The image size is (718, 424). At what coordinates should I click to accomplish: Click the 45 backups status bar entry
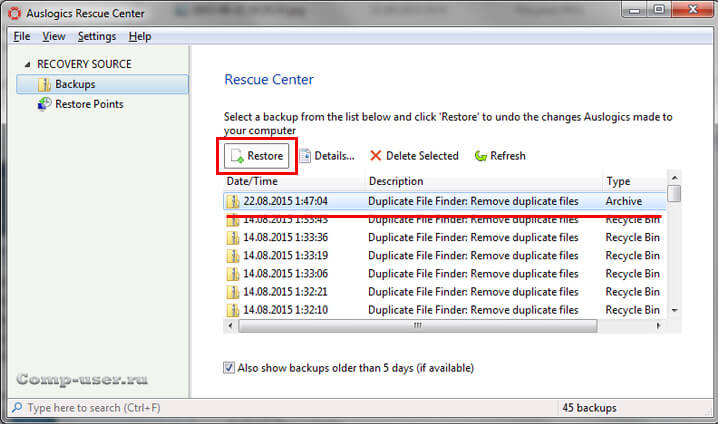click(x=589, y=408)
